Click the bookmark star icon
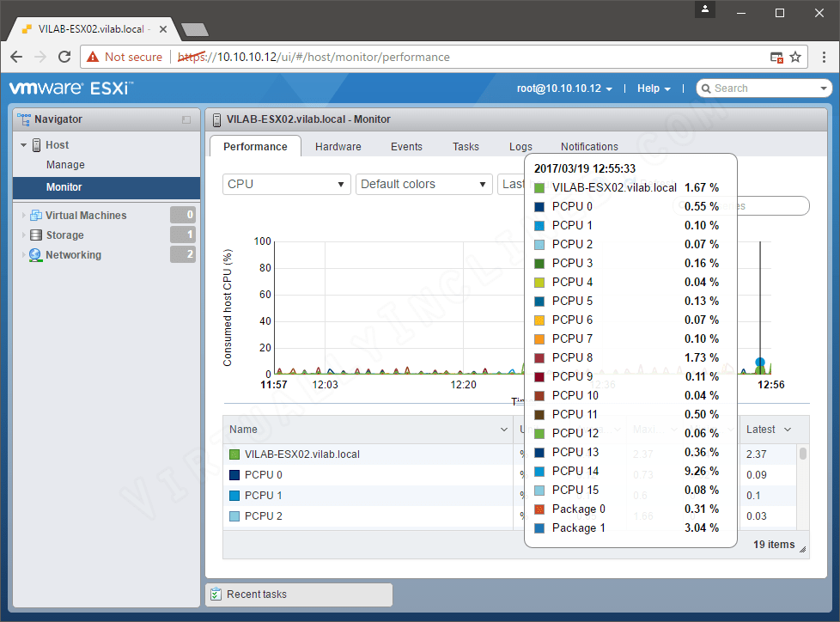The height and width of the screenshot is (622, 840). pyautogui.click(x=795, y=57)
